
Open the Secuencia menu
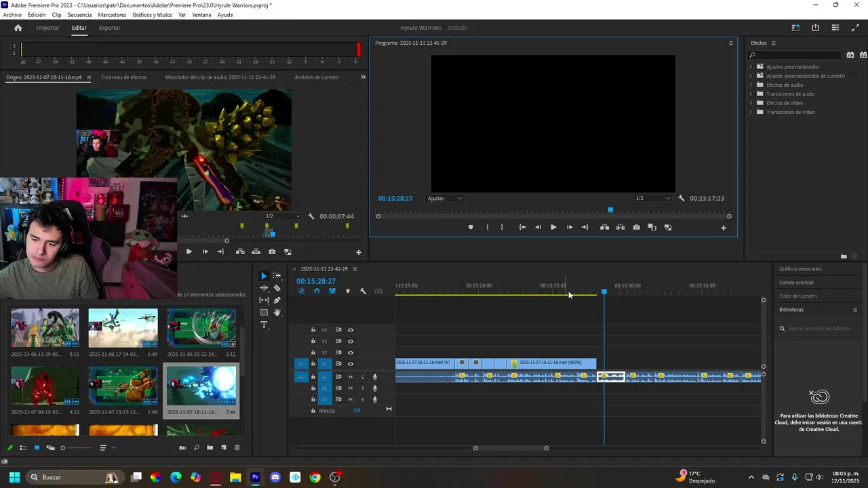coord(79,15)
